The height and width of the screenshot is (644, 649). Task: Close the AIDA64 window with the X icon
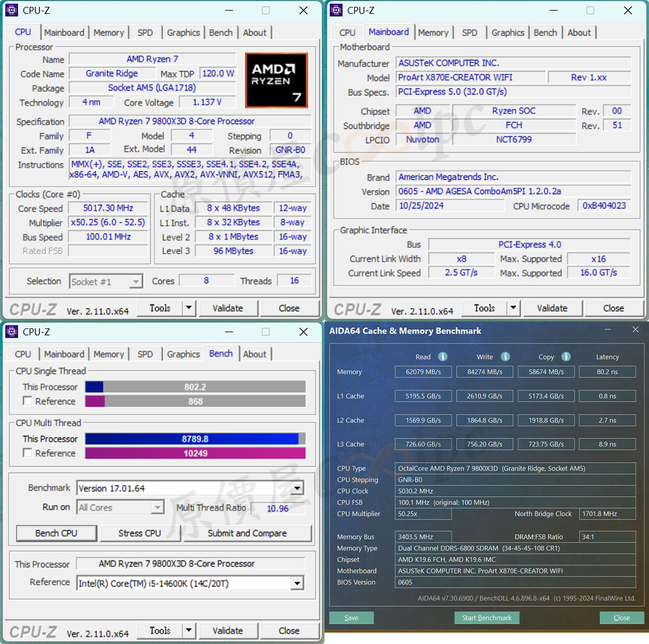(x=635, y=330)
